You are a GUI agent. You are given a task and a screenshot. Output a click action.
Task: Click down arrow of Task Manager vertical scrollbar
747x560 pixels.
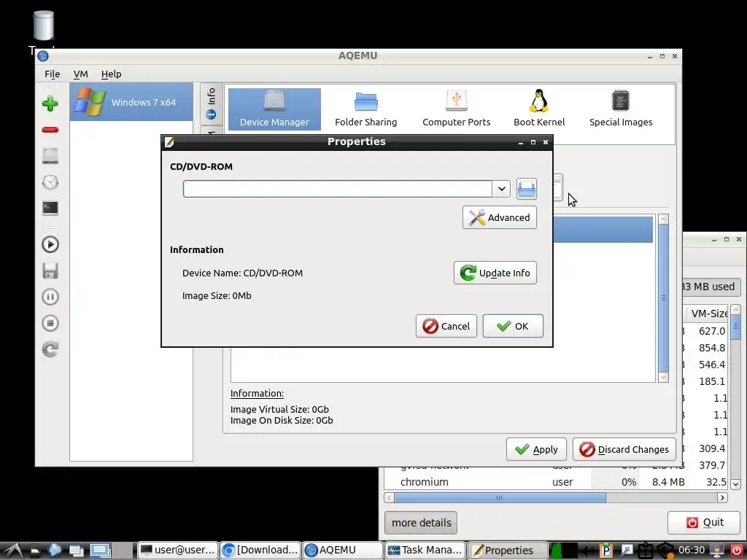[735, 484]
